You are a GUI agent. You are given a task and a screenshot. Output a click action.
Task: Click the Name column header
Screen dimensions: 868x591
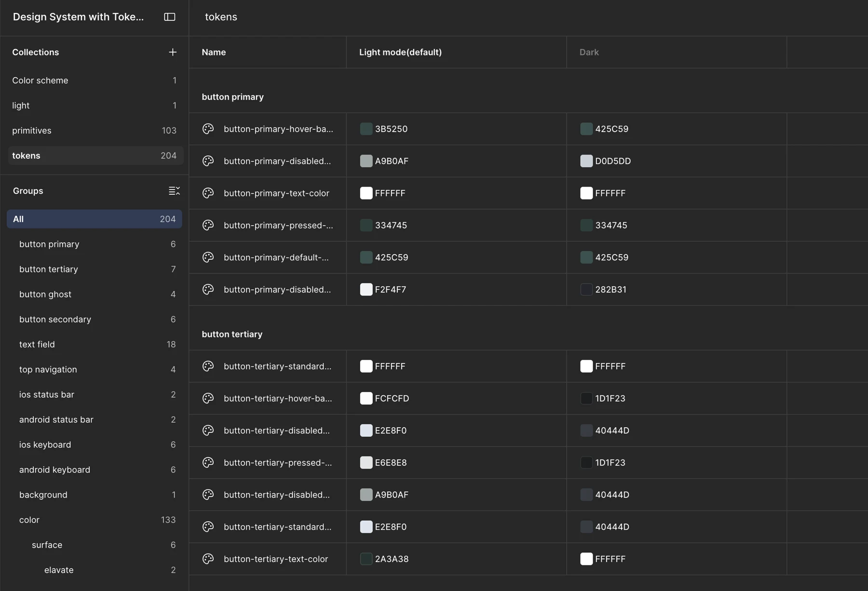[x=268, y=52]
